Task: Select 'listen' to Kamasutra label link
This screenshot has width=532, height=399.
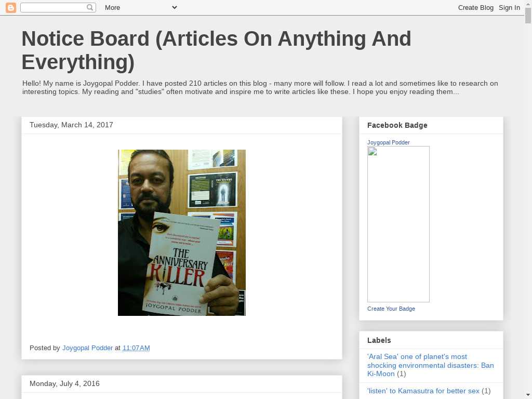Action: click(423, 391)
